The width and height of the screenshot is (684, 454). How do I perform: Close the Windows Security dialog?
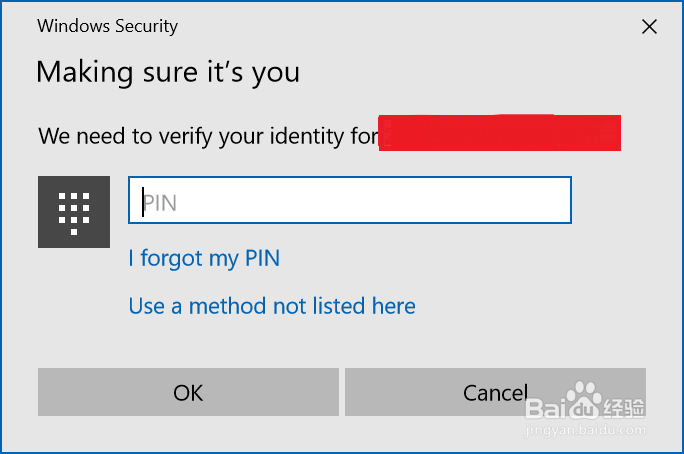point(649,27)
